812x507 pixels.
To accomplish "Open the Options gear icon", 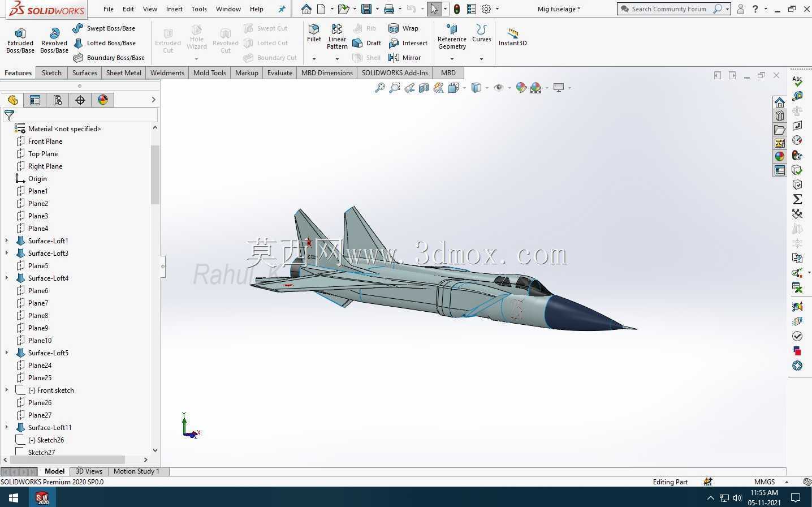I will (486, 9).
